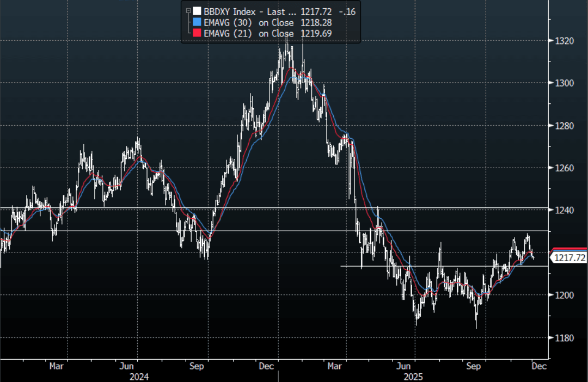Click the 1320 label on price axis
Viewport: 588px width, 382px height.
(565, 41)
